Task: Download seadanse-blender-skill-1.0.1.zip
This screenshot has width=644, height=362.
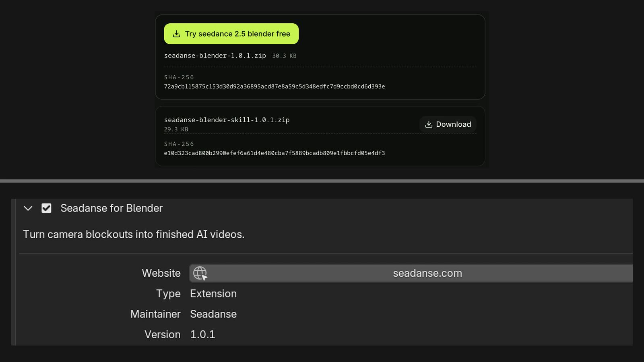Action: (448, 124)
